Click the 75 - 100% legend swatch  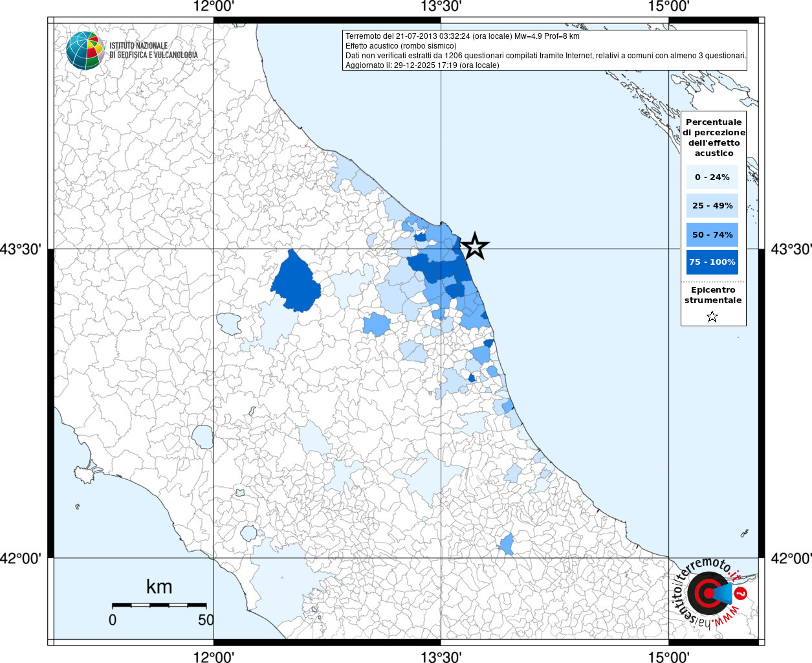point(712,262)
